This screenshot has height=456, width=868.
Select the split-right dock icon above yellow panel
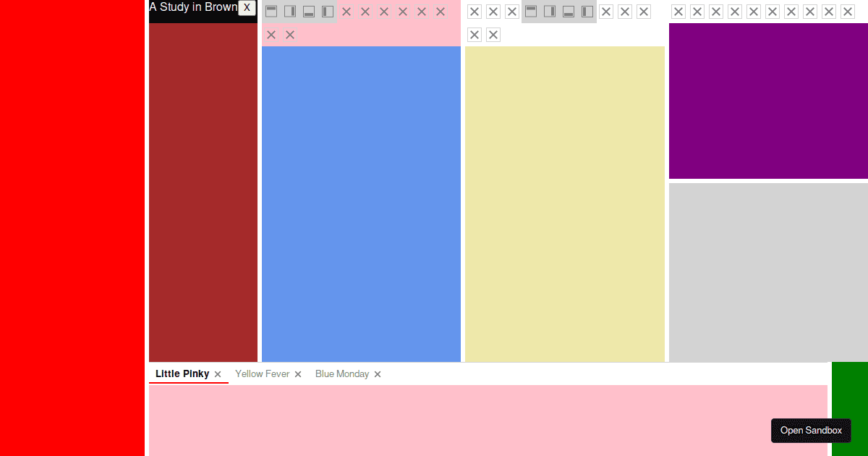pyautogui.click(x=550, y=12)
